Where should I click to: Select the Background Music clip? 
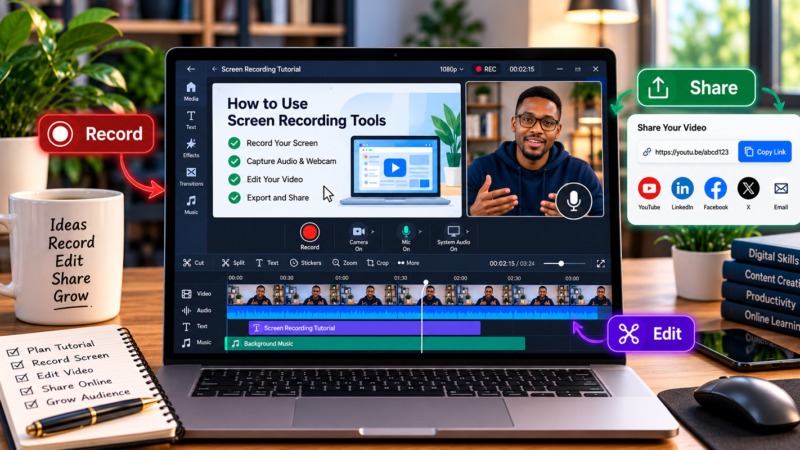pyautogui.click(x=375, y=344)
